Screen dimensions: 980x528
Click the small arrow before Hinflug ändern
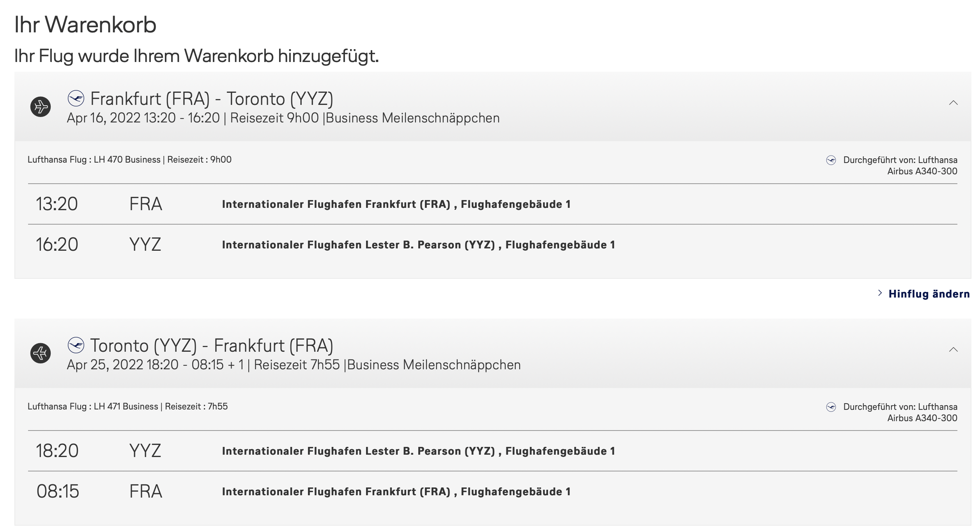point(880,293)
